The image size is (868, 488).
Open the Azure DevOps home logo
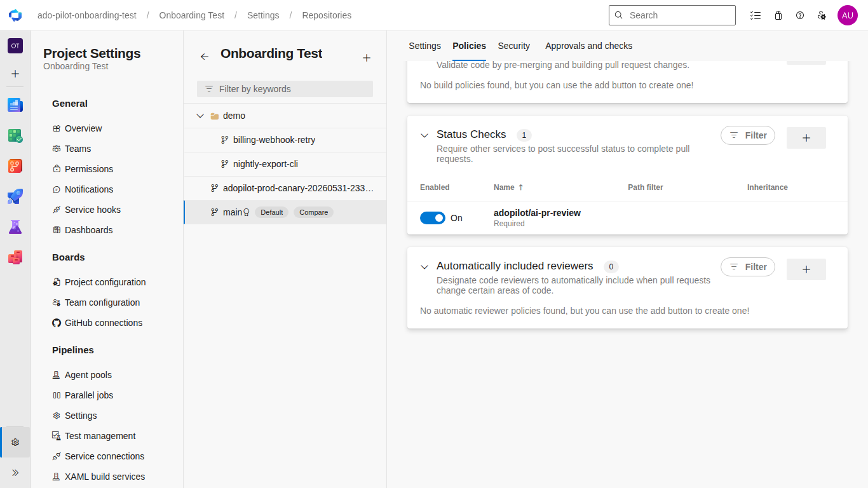coord(15,15)
